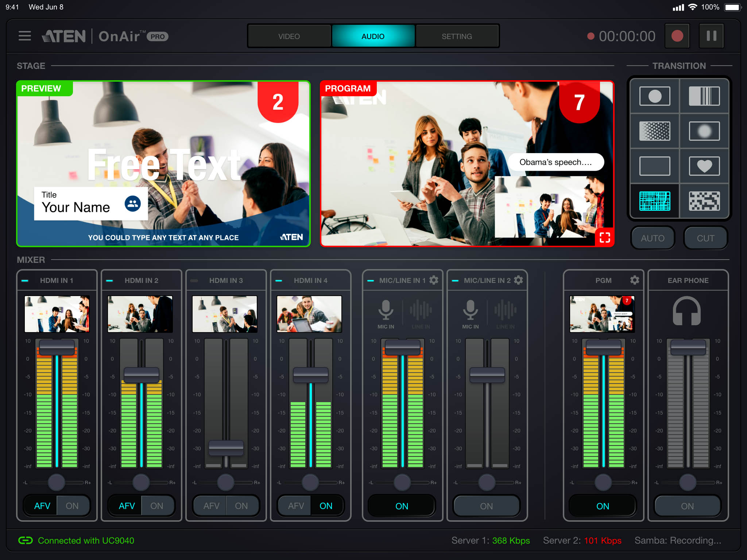
Task: Click the AUTO transition button
Action: [x=653, y=238]
